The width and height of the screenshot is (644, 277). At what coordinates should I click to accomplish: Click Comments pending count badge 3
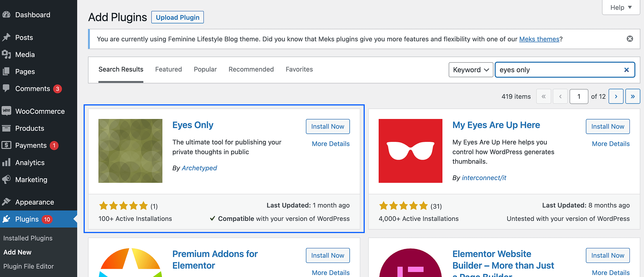[58, 89]
